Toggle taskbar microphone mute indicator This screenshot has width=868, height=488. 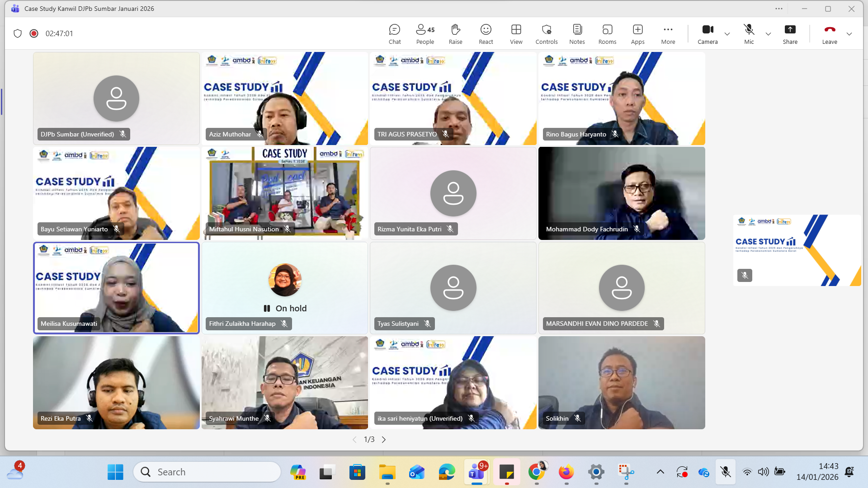(725, 472)
